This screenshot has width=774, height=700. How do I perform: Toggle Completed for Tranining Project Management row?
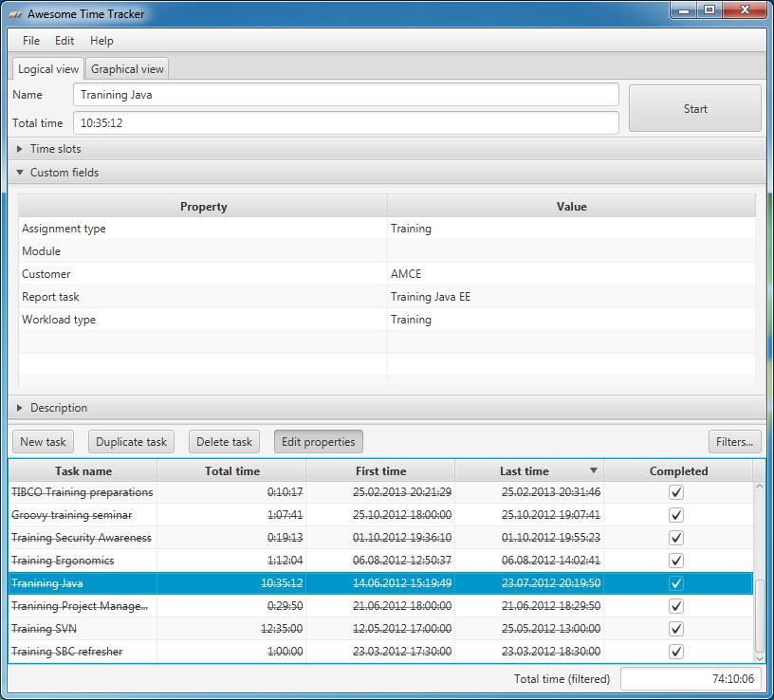tap(675, 606)
